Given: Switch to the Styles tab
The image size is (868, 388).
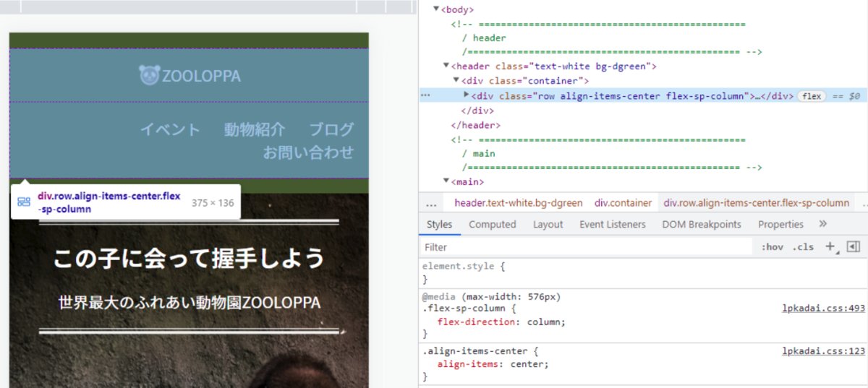Looking at the screenshot, I should click(x=439, y=225).
